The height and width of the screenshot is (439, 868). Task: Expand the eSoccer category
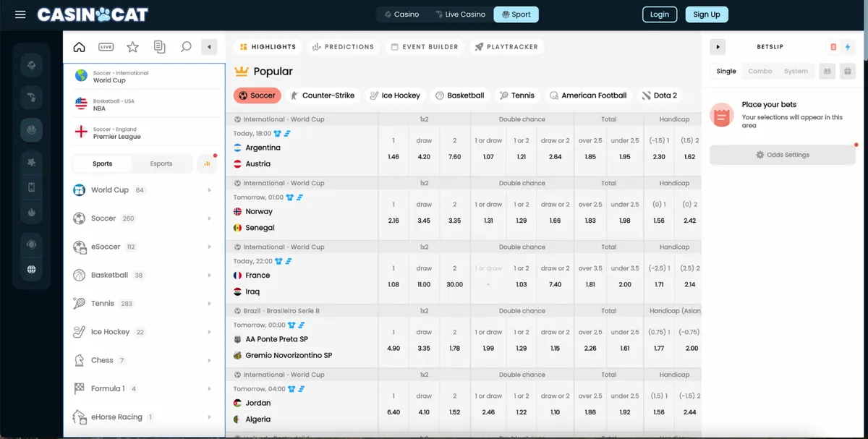[143, 247]
